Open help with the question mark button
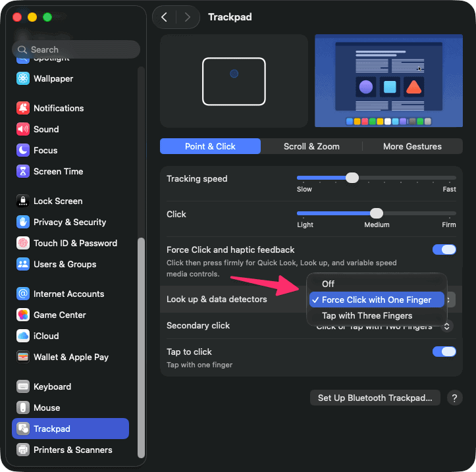The width and height of the screenshot is (476, 472). pos(454,398)
